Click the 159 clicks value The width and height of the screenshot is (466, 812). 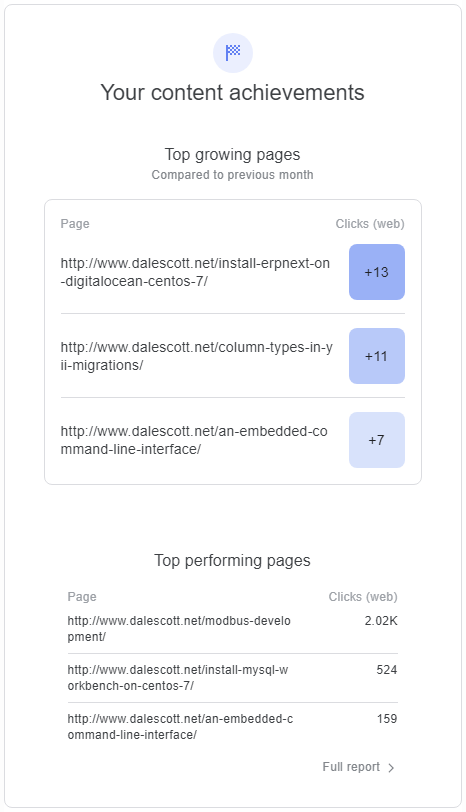387,719
